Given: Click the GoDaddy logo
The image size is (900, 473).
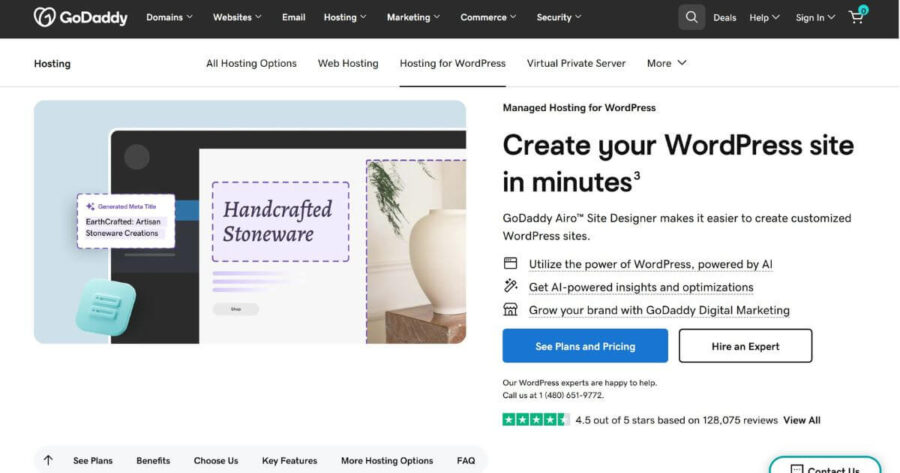Looking at the screenshot, I should pos(80,17).
